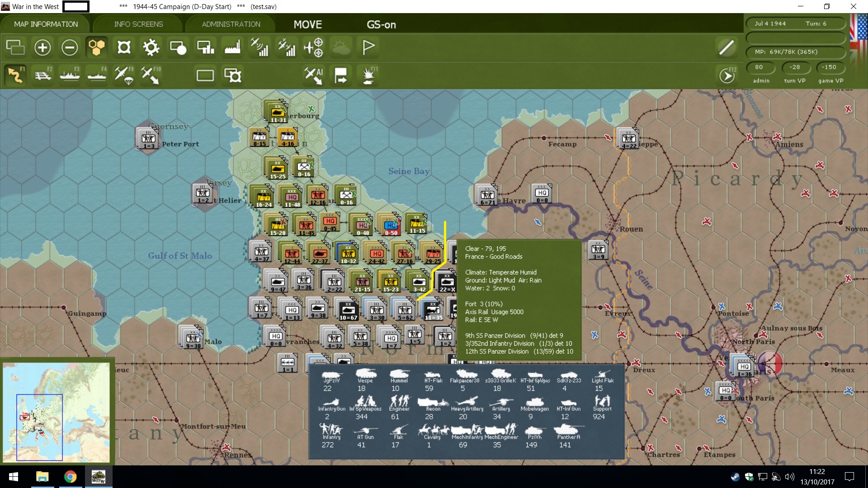Select the Jersey garrison unit 1=2
Viewport: 868px width, 488px height.
click(x=203, y=193)
